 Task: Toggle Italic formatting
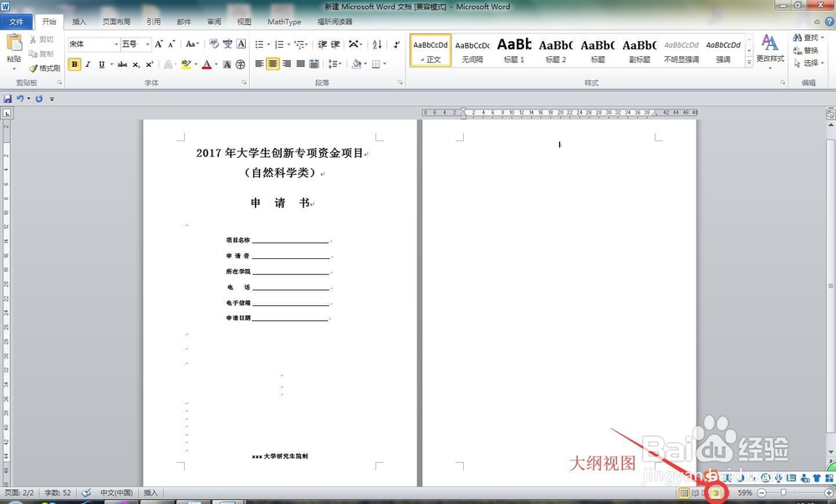(x=88, y=64)
